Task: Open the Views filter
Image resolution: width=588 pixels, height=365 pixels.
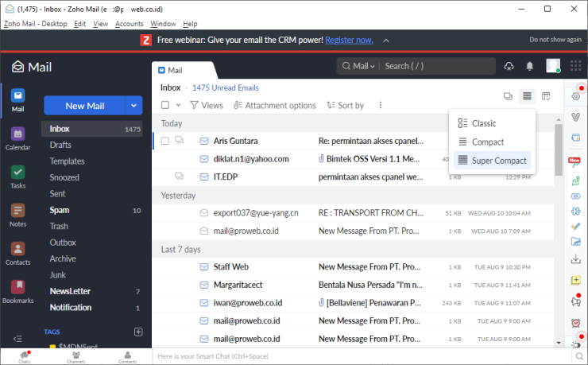Action: [x=207, y=106]
